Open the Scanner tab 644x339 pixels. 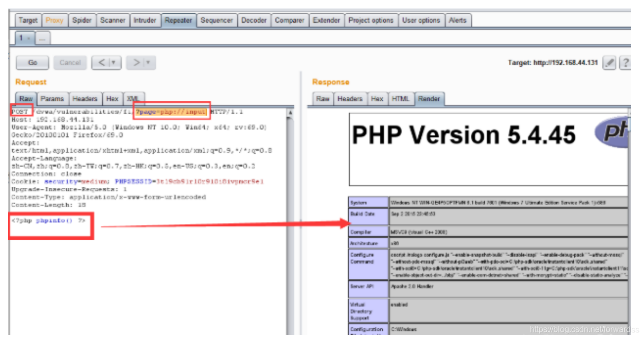113,20
